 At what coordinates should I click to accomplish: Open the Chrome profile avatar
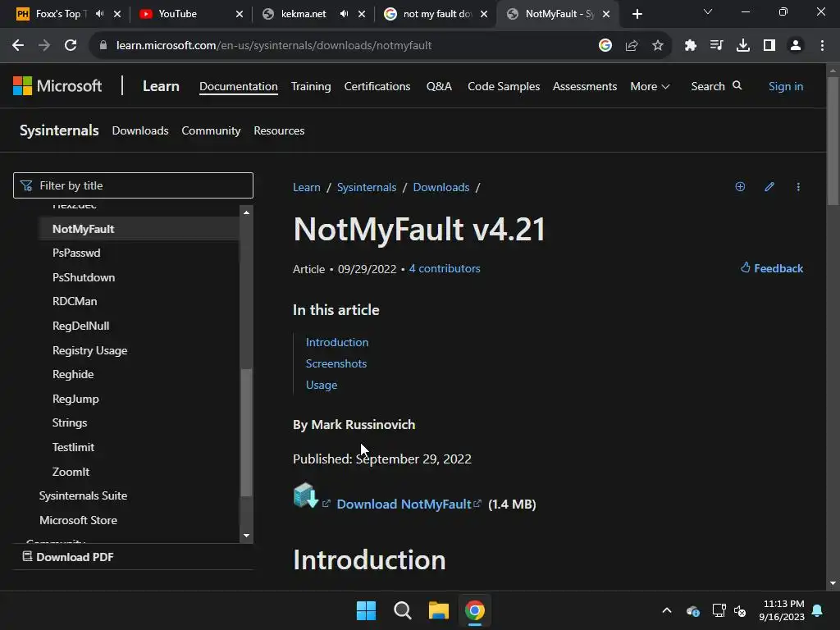[796, 46]
